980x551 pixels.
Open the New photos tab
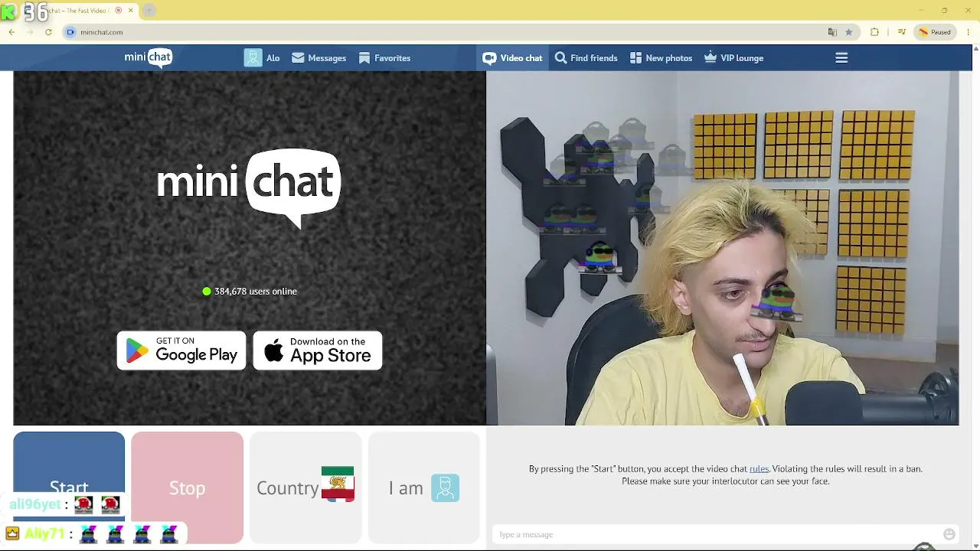[661, 58]
